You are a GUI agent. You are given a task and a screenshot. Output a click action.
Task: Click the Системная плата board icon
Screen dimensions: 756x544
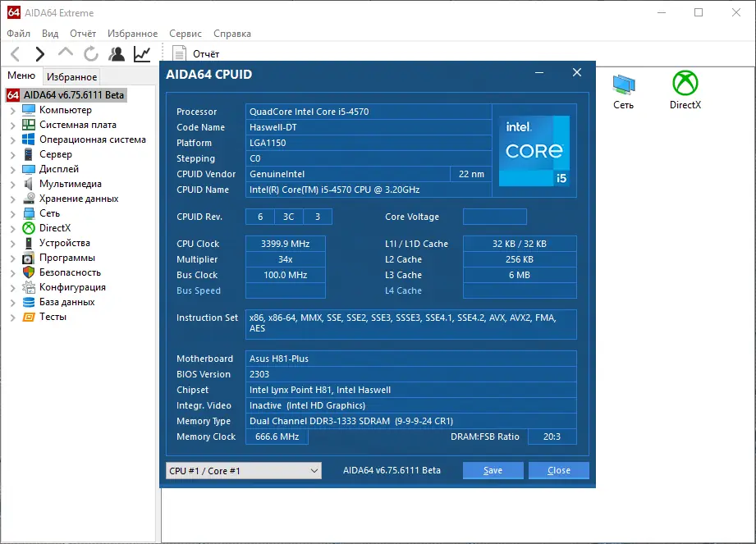(29, 125)
